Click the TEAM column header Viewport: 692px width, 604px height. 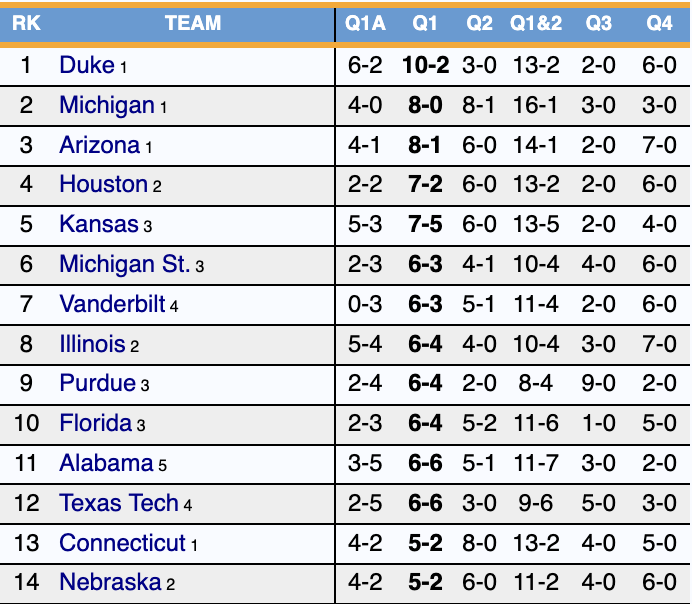click(193, 23)
